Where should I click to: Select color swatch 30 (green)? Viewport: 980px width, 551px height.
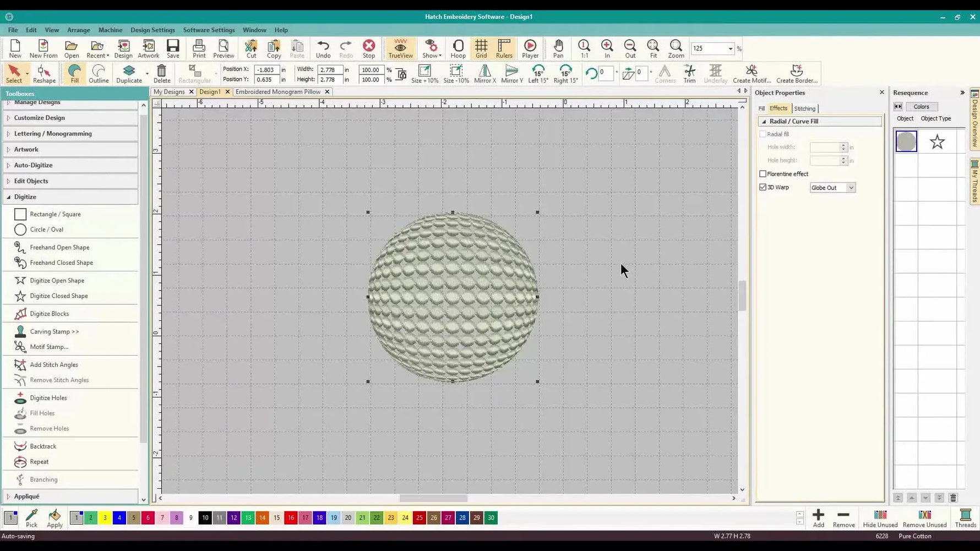point(491,518)
